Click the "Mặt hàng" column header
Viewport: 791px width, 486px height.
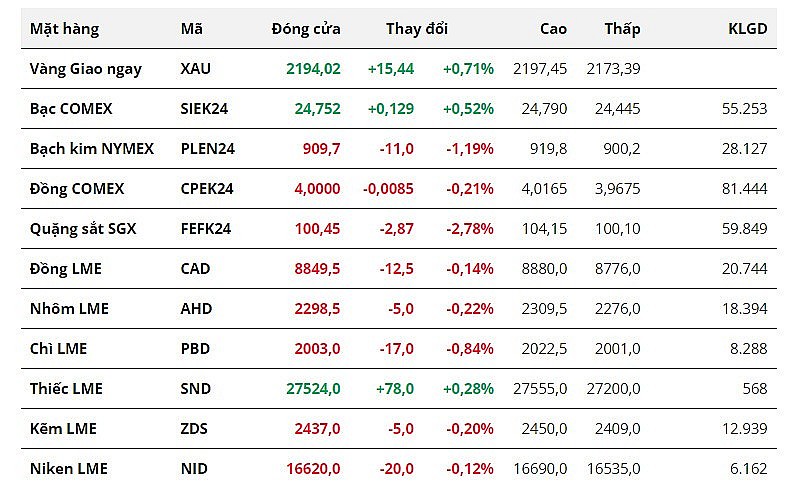click(x=64, y=29)
